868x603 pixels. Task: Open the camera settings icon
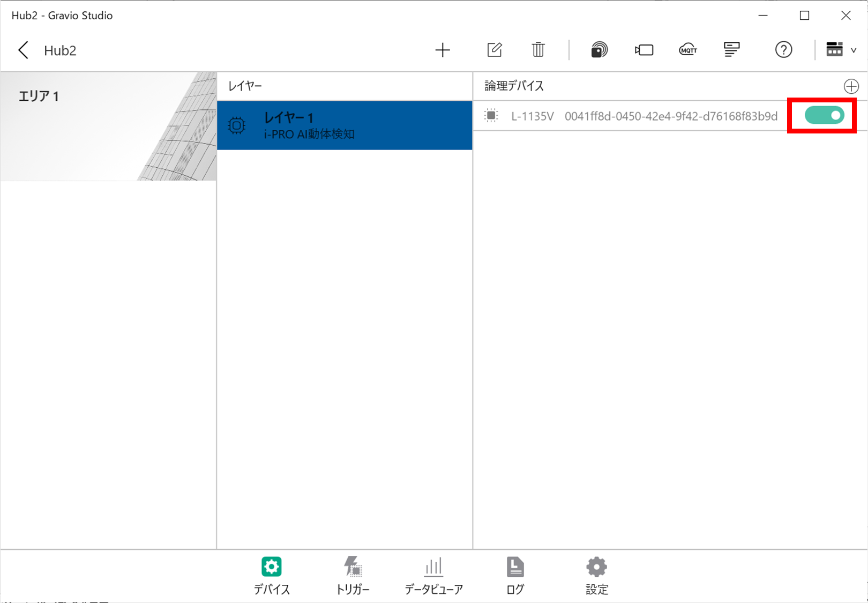643,50
